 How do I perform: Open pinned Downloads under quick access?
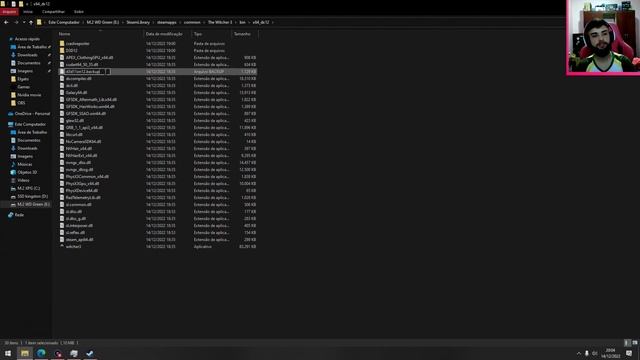click(x=27, y=55)
